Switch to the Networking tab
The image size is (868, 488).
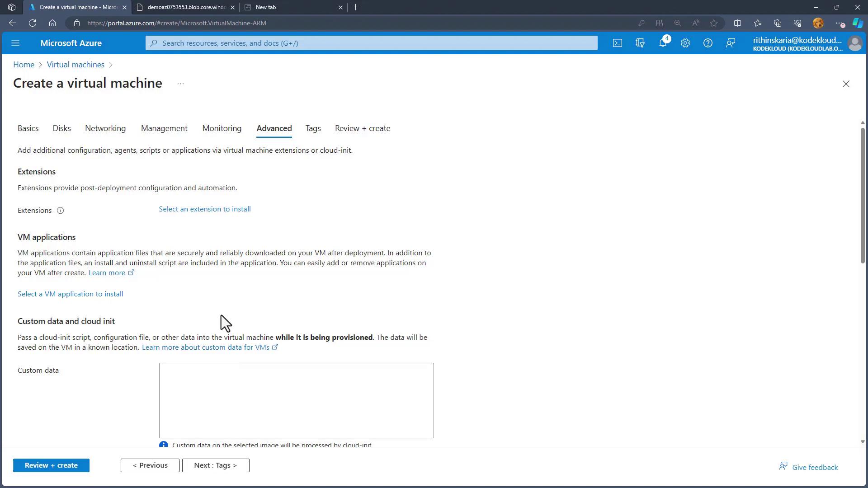click(x=105, y=128)
